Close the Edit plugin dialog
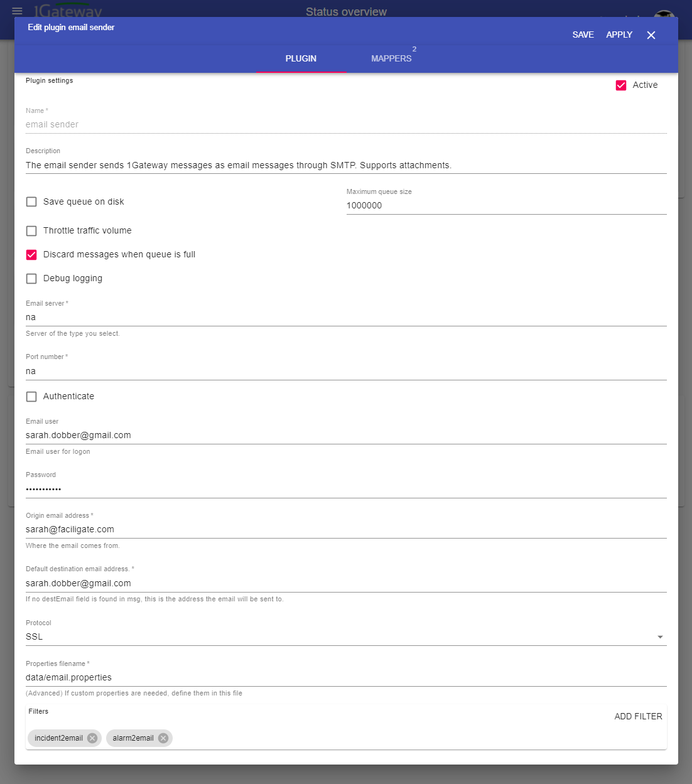 [651, 35]
